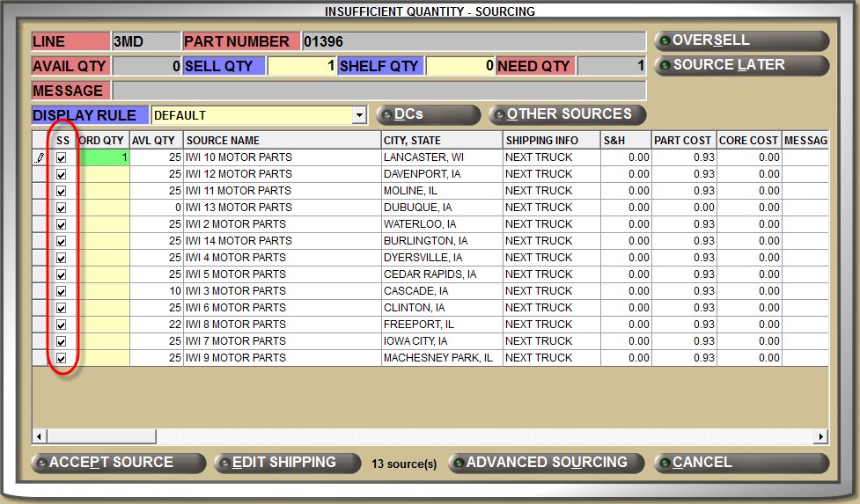This screenshot has height=504, width=860.
Task: Open the DCs sources list
Action: coord(429,115)
